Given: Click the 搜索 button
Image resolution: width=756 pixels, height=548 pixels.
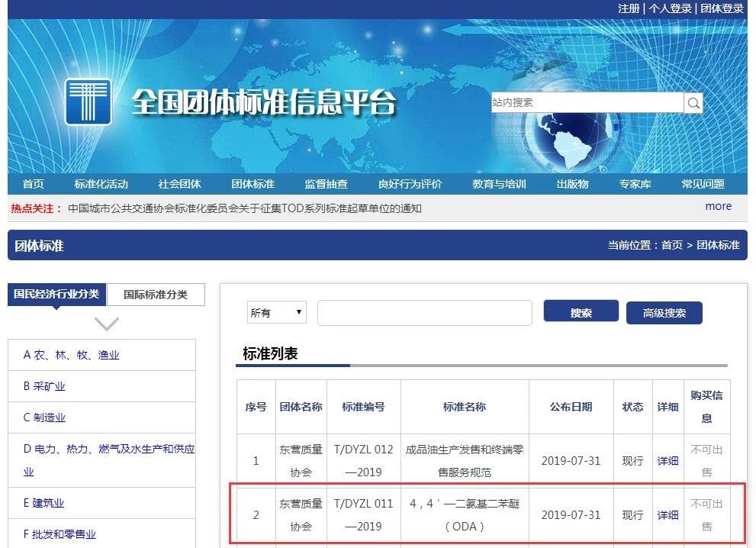Looking at the screenshot, I should tap(581, 312).
